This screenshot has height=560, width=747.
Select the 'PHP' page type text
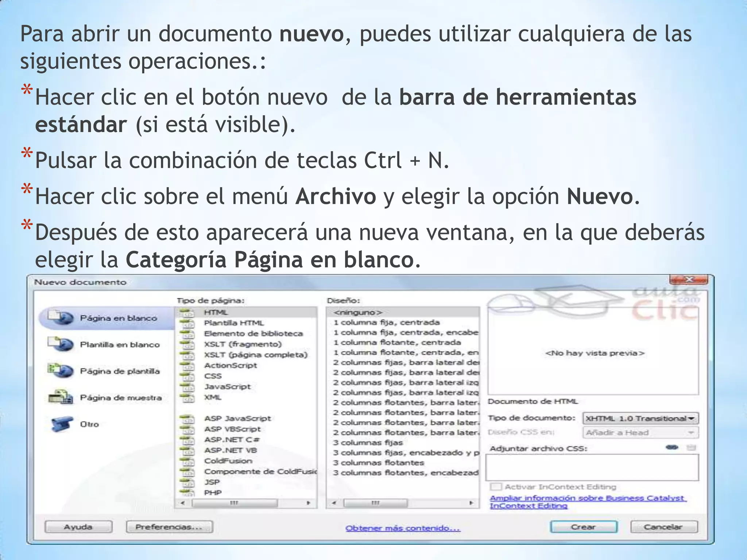[x=213, y=493]
